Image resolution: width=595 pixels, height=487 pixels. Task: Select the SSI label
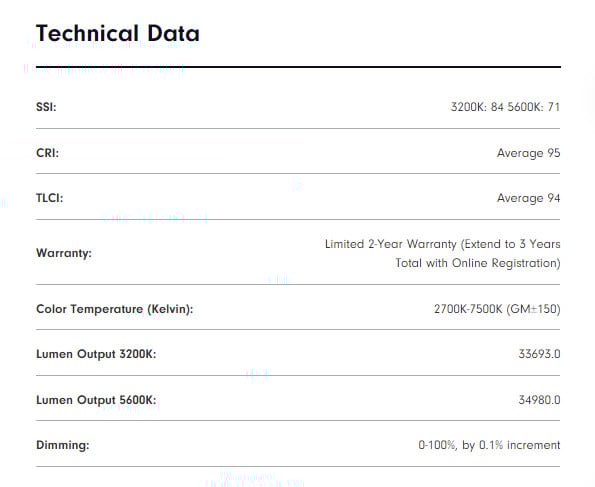[46, 107]
